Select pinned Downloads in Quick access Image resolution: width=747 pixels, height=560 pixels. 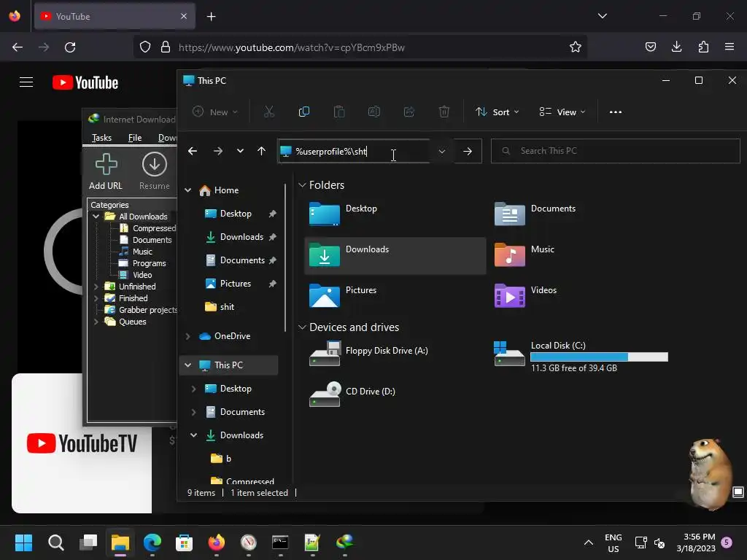point(241,237)
